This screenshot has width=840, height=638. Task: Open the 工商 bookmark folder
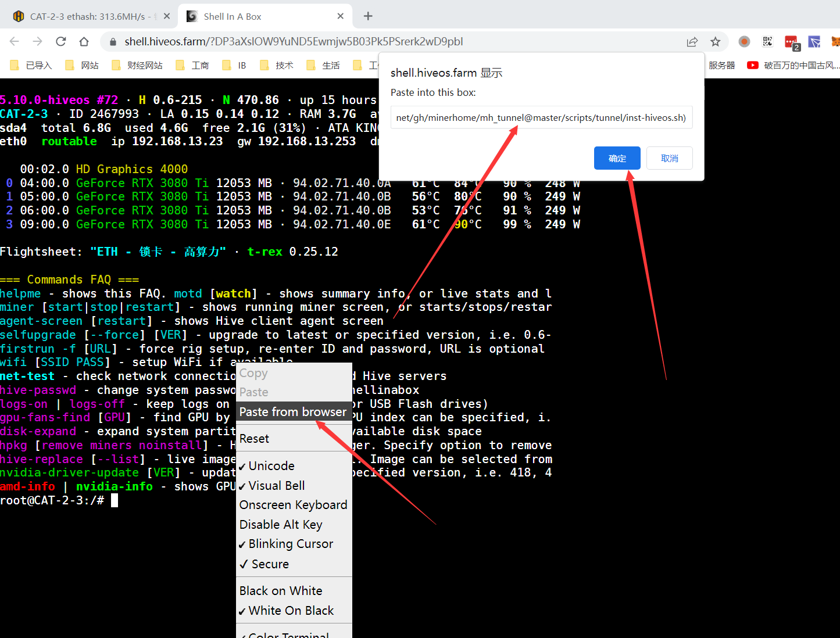(192, 65)
